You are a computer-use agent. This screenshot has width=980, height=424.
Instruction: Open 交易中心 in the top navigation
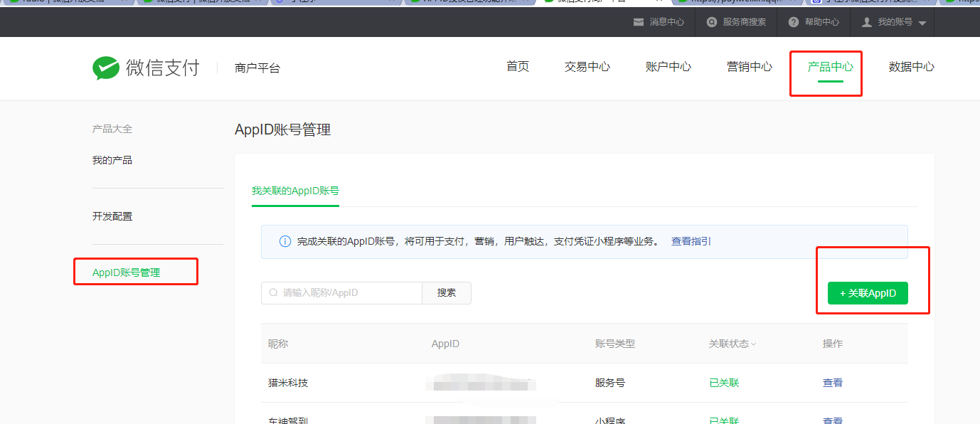click(587, 67)
